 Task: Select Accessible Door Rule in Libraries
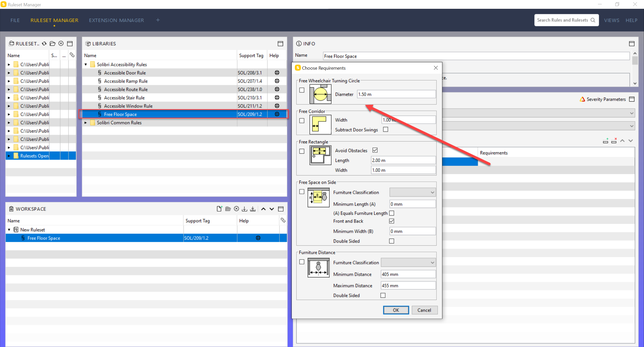click(x=125, y=73)
